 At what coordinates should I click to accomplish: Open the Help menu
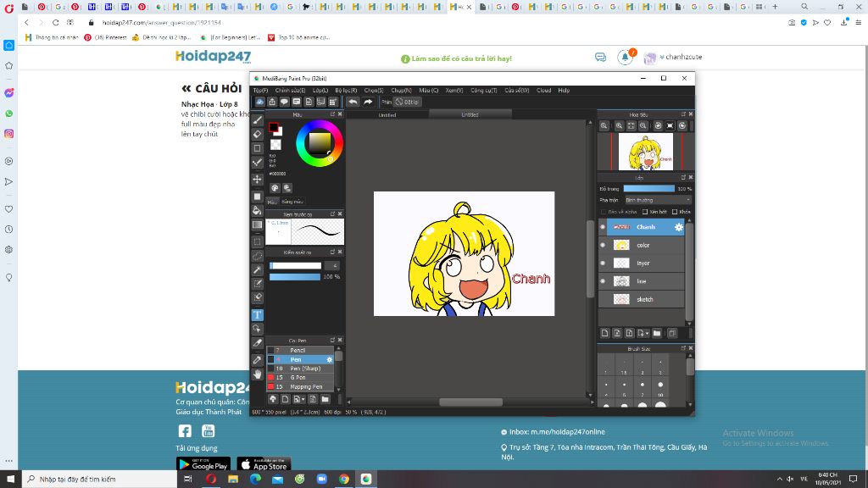point(564,90)
